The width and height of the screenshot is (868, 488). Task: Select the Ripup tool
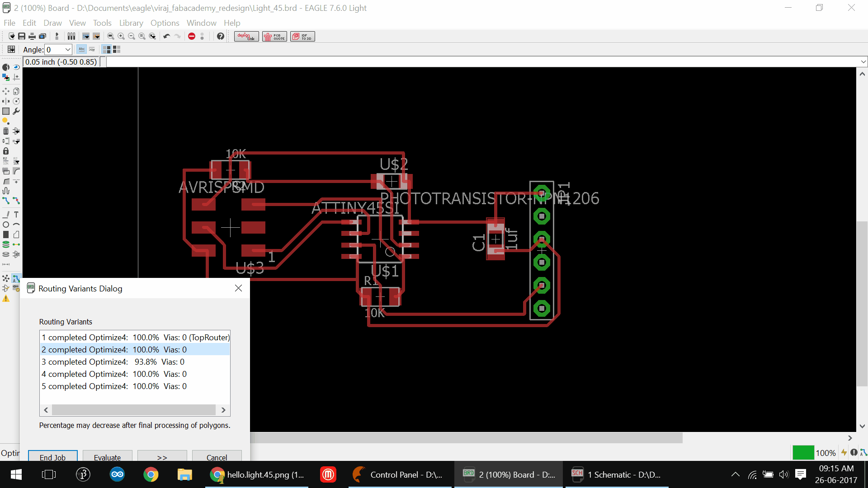16,201
